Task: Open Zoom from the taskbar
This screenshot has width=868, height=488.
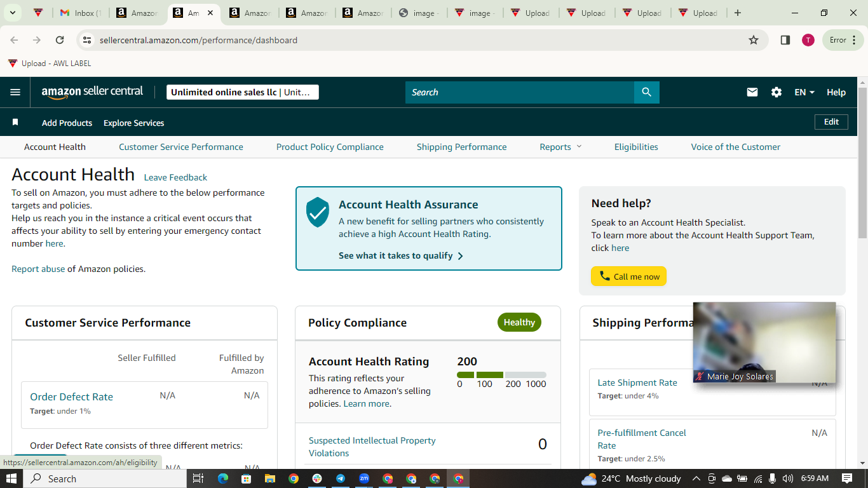Action: [x=364, y=478]
